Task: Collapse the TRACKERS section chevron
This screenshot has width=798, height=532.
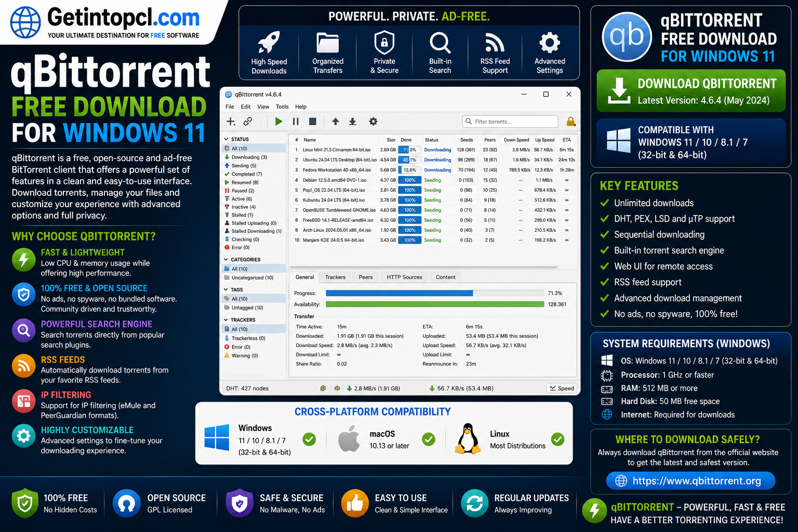Action: click(226, 320)
